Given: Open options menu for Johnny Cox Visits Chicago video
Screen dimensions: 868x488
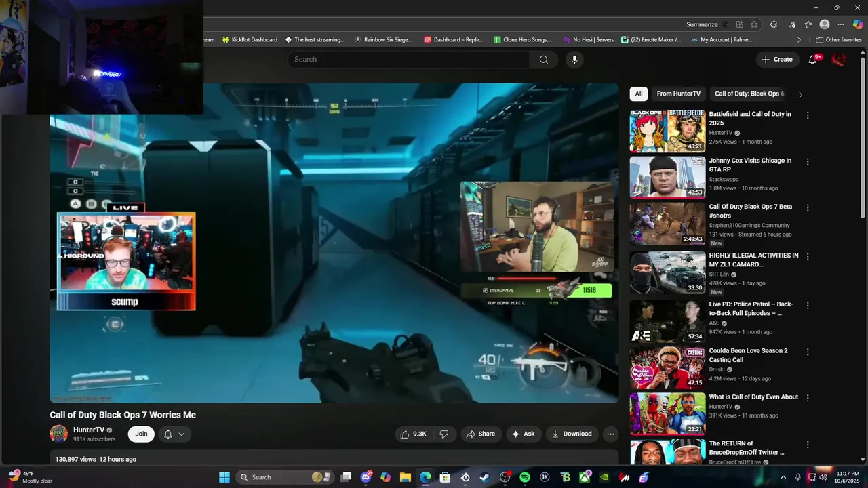Looking at the screenshot, I should point(807,162).
